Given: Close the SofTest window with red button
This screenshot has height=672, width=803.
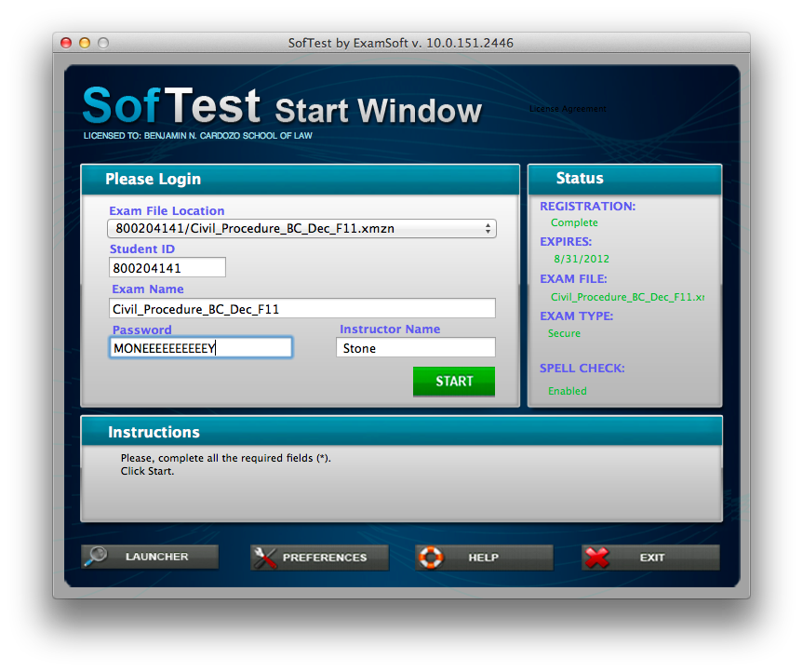Looking at the screenshot, I should 66,43.
